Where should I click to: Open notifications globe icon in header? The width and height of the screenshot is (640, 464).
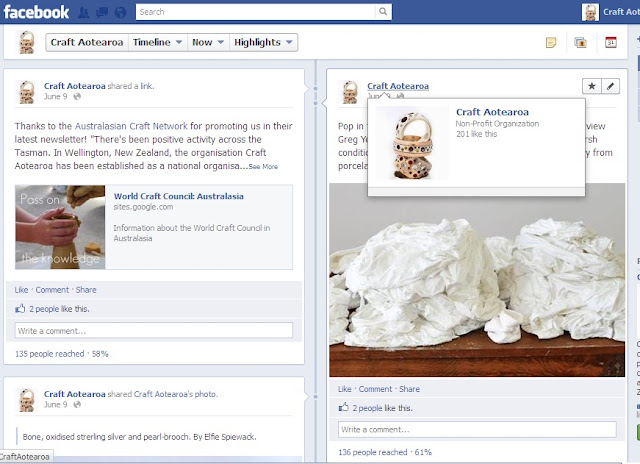pos(120,13)
